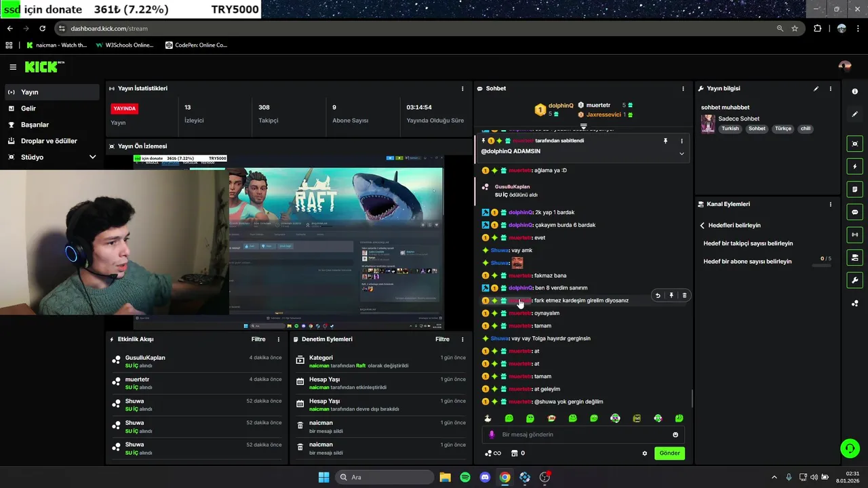
Task: Click the duck emote in the emote bar
Action: [x=488, y=418]
